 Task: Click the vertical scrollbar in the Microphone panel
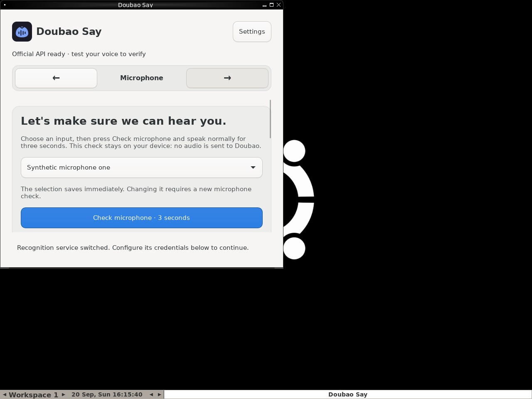click(270, 119)
